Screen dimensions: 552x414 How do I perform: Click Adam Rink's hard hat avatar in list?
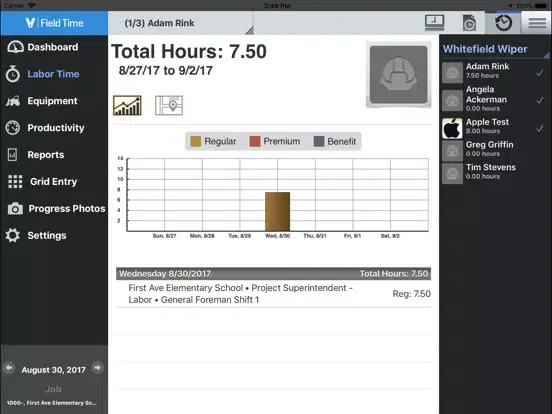pyautogui.click(x=452, y=73)
